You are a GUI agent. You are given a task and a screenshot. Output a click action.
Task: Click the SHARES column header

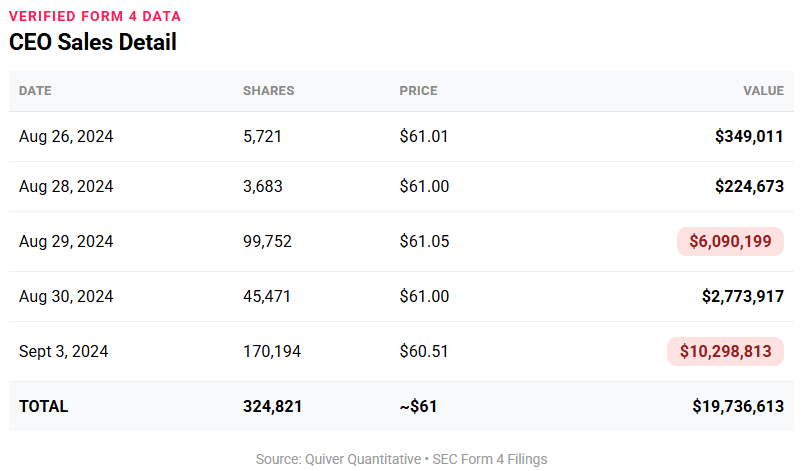268,91
